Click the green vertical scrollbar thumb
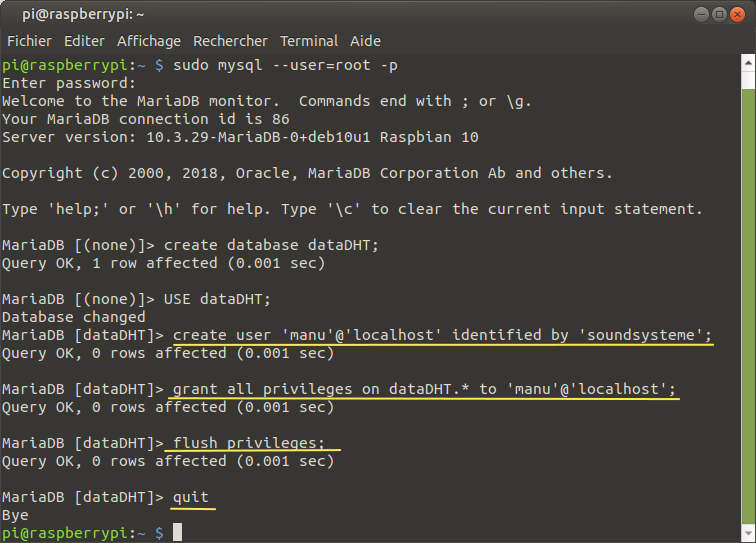Screen dimensions: 756x543 [x=748, y=305]
